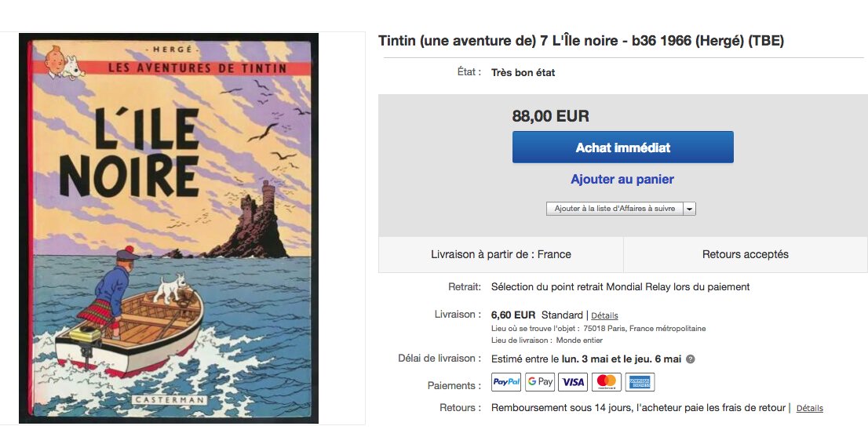Open the delivery estimate help icon
The height and width of the screenshot is (437, 868).
(691, 359)
